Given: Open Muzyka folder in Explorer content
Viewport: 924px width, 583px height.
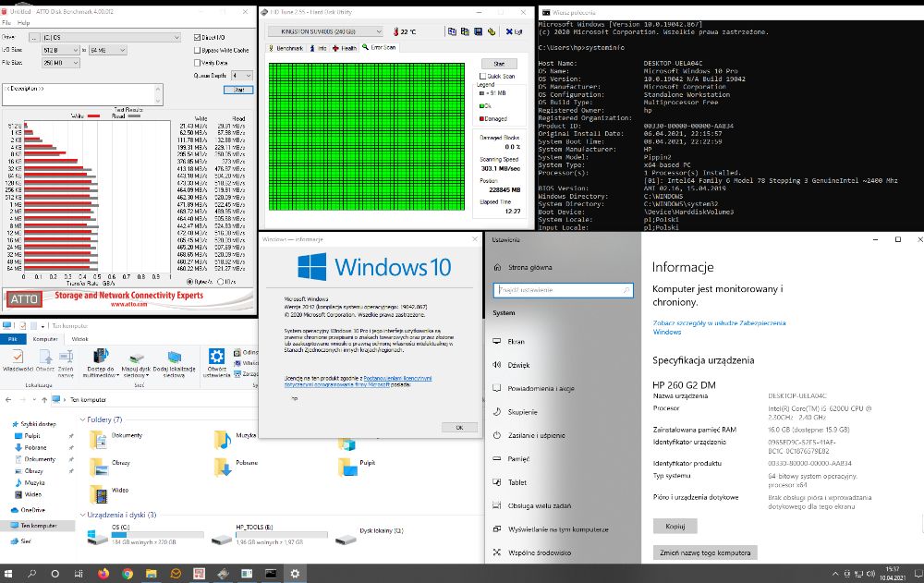Looking at the screenshot, I should [x=236, y=439].
